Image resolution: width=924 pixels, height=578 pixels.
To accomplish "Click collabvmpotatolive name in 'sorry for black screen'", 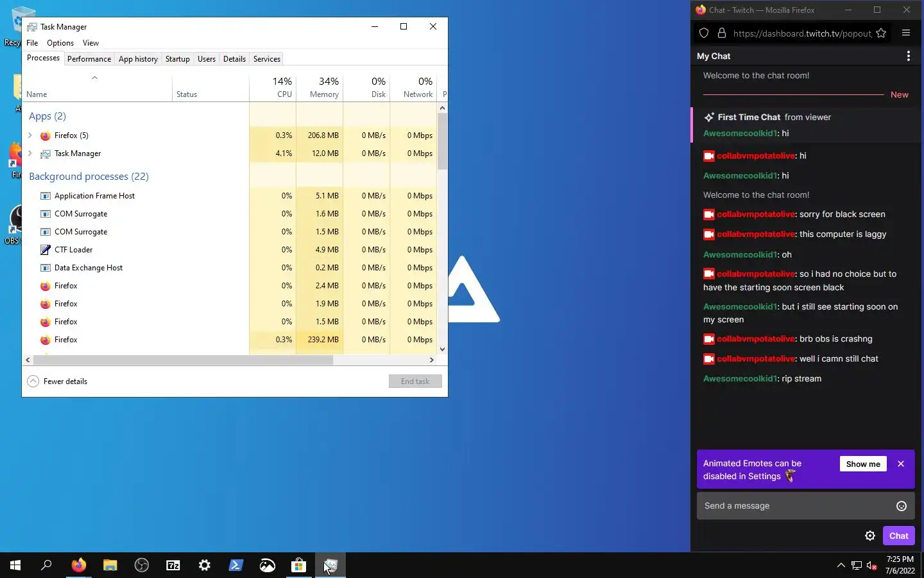I will coord(757,215).
